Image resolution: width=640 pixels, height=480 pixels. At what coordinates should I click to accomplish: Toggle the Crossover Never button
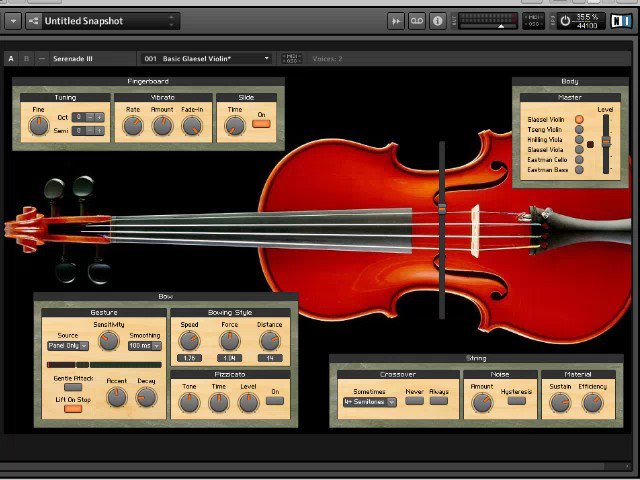click(x=414, y=401)
